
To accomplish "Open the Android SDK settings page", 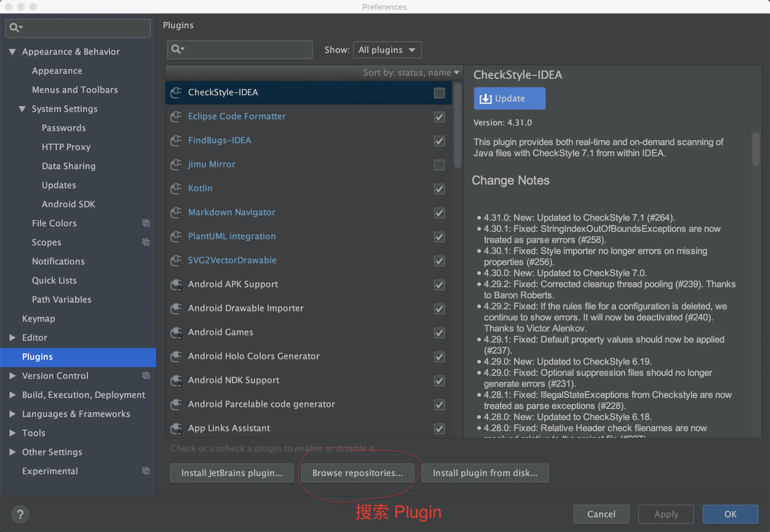I will click(x=68, y=204).
